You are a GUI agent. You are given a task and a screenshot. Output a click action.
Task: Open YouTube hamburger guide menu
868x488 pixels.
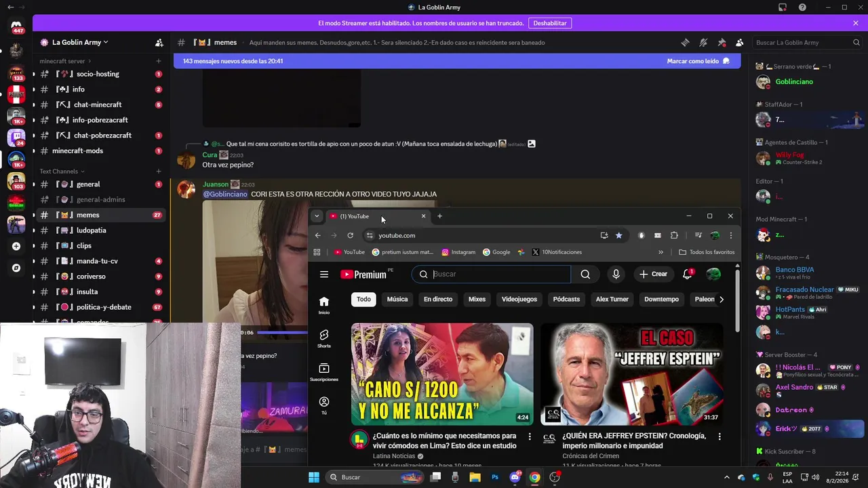click(324, 274)
